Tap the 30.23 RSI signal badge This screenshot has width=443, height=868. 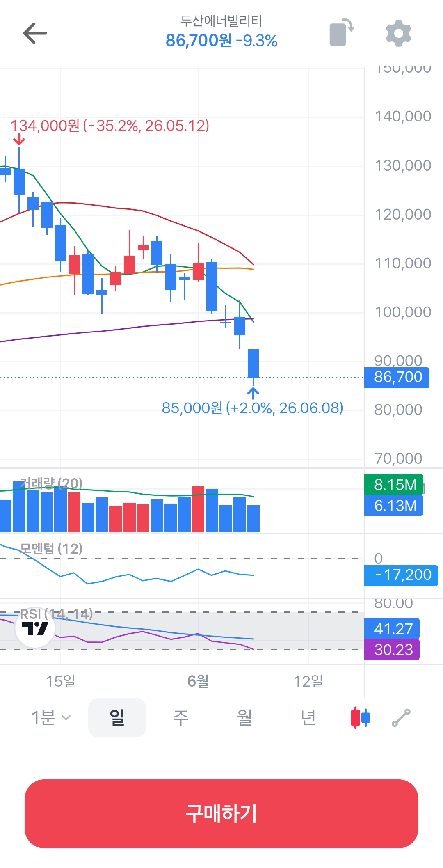[x=392, y=650]
